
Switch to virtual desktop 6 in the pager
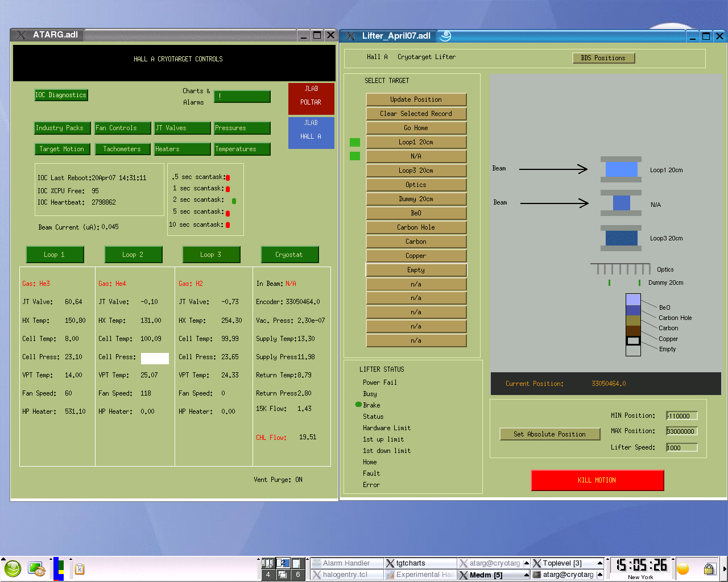click(297, 575)
